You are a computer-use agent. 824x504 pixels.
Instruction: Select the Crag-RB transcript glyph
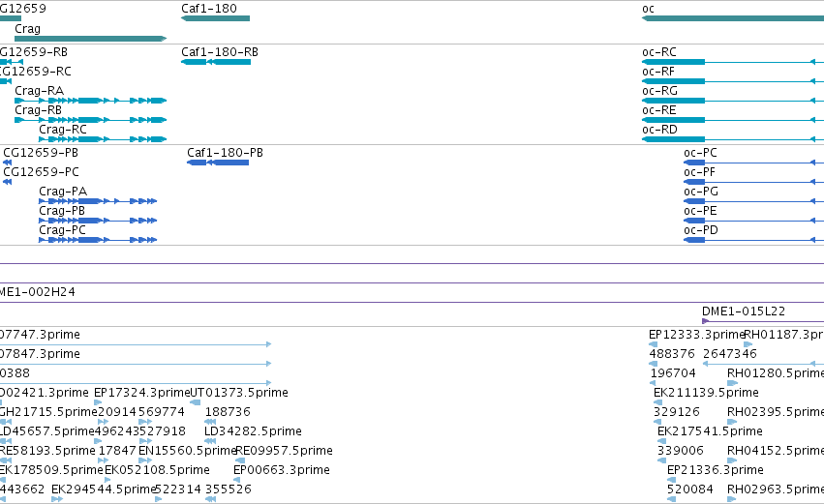point(90,120)
